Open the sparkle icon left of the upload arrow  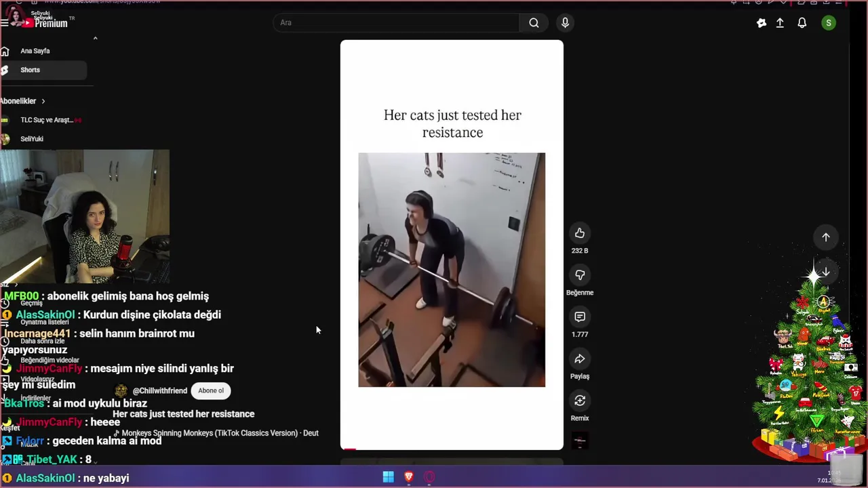(x=762, y=23)
